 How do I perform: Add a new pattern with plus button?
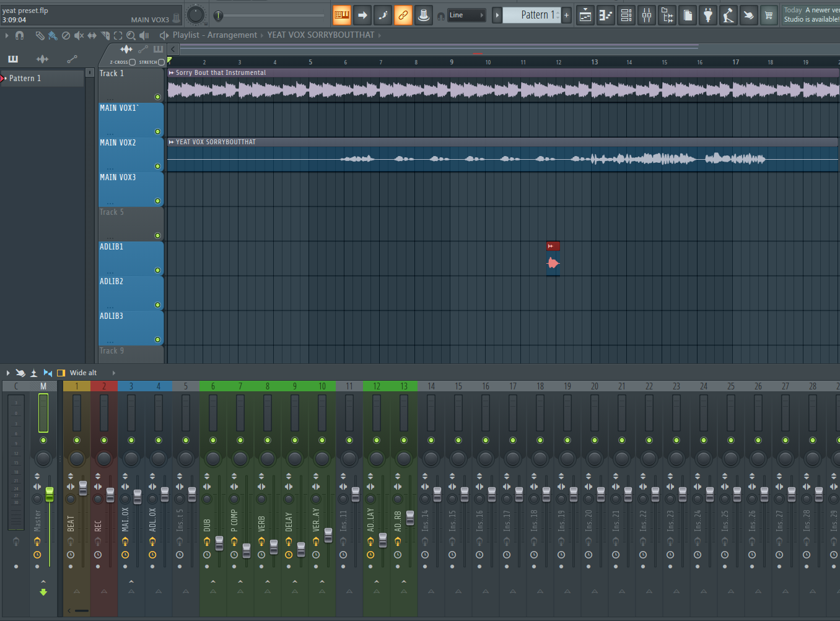566,15
